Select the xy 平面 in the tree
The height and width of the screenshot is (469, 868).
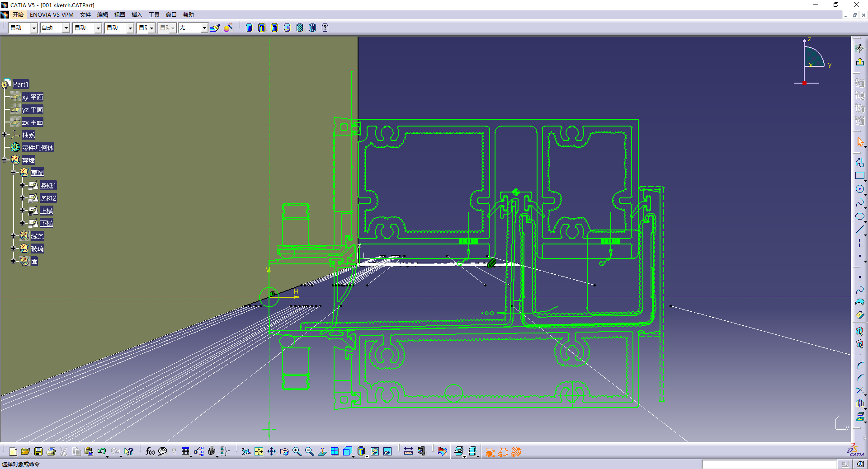pyautogui.click(x=32, y=97)
